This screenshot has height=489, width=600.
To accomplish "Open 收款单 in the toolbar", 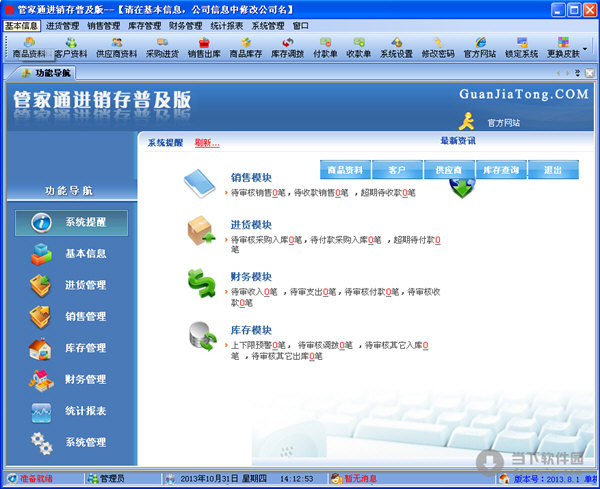I will tap(359, 48).
